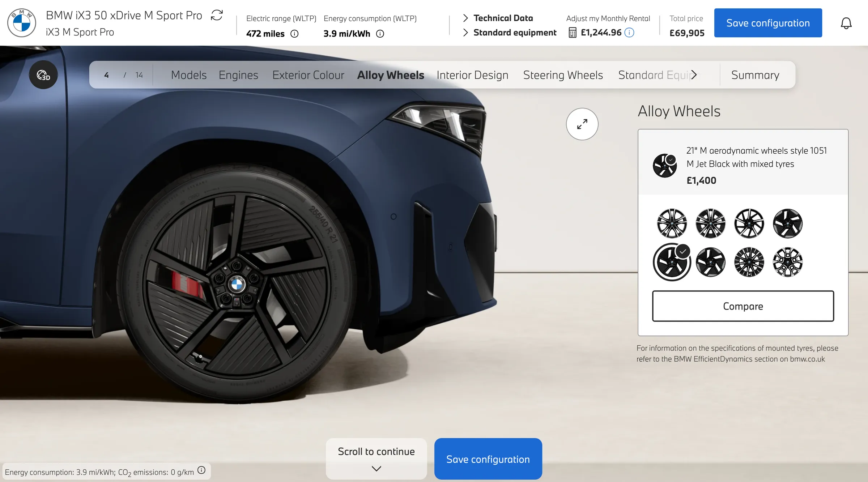Select the first wheel in the top row
868x482 pixels.
click(x=672, y=223)
